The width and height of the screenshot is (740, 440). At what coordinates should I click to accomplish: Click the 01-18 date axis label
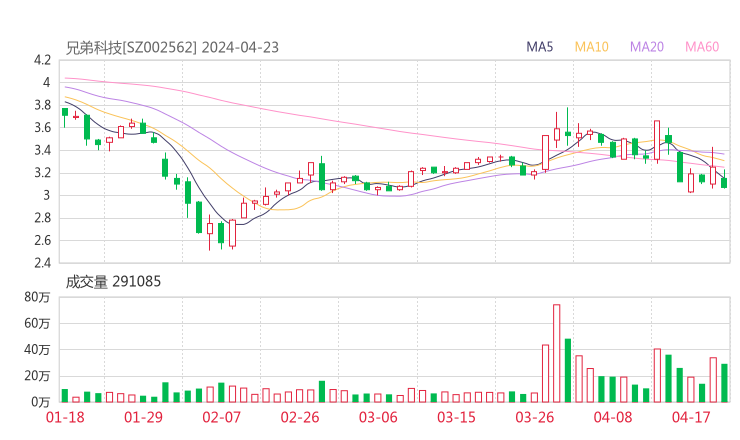tap(65, 417)
